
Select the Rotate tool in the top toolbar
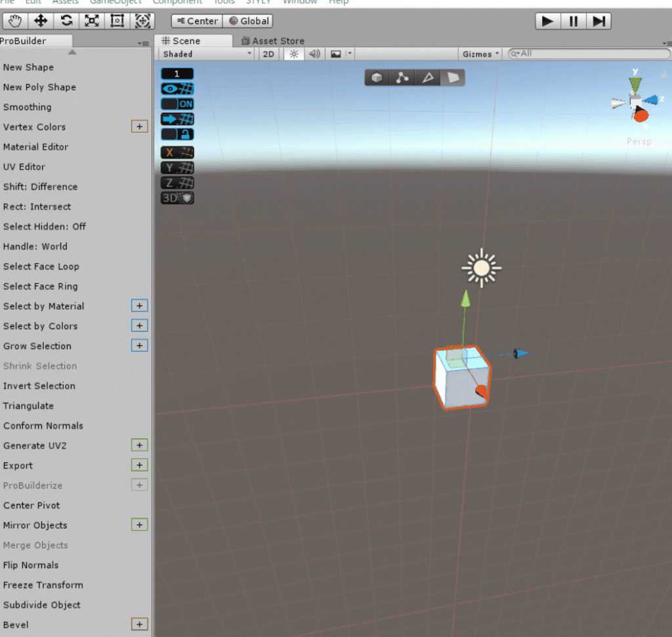pos(66,21)
